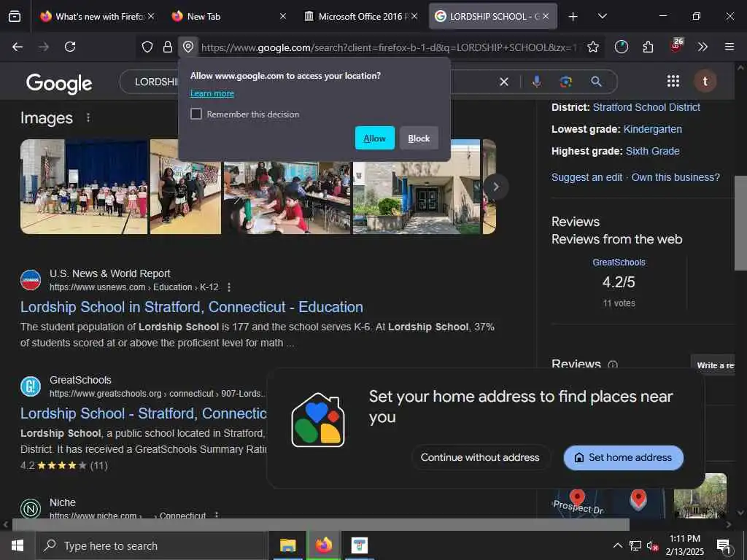Image resolution: width=747 pixels, height=560 pixels.
Task: Switch to the Microsoft Office 2016 tab
Action: point(360,16)
